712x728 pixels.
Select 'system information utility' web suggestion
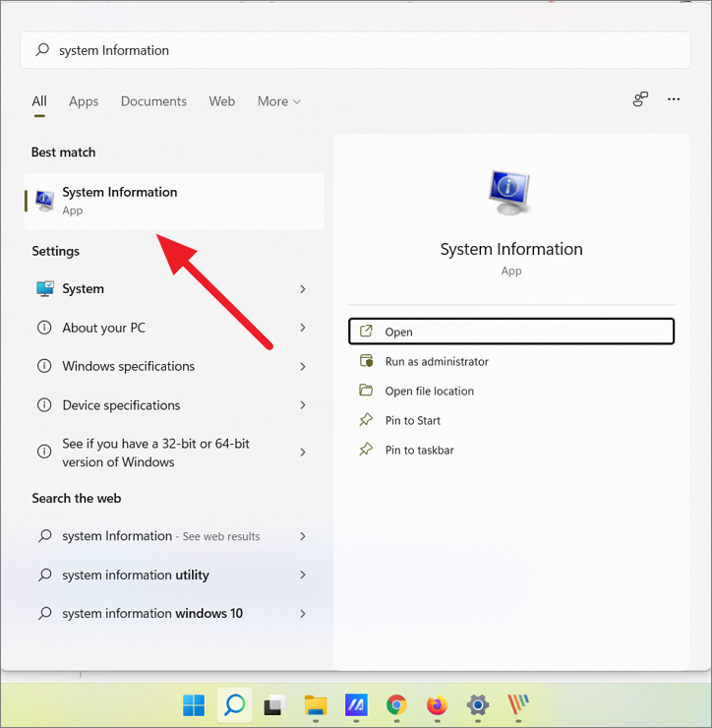(174, 575)
